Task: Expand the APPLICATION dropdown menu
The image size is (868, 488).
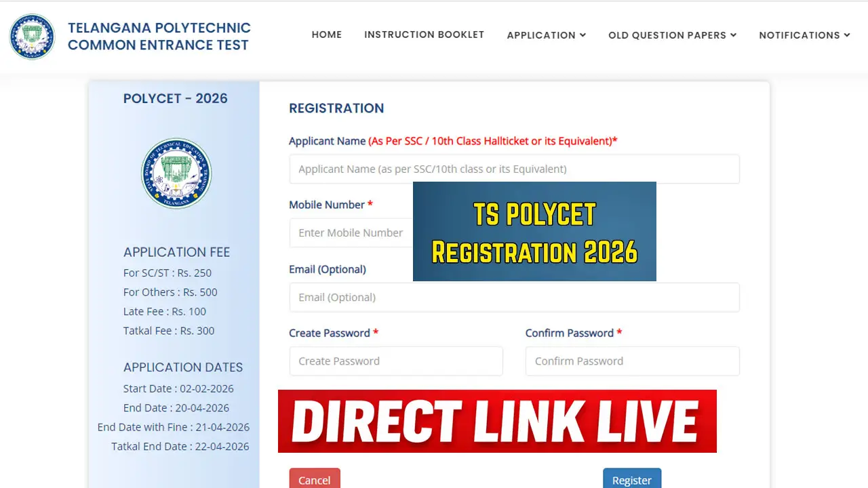Action: coord(546,35)
